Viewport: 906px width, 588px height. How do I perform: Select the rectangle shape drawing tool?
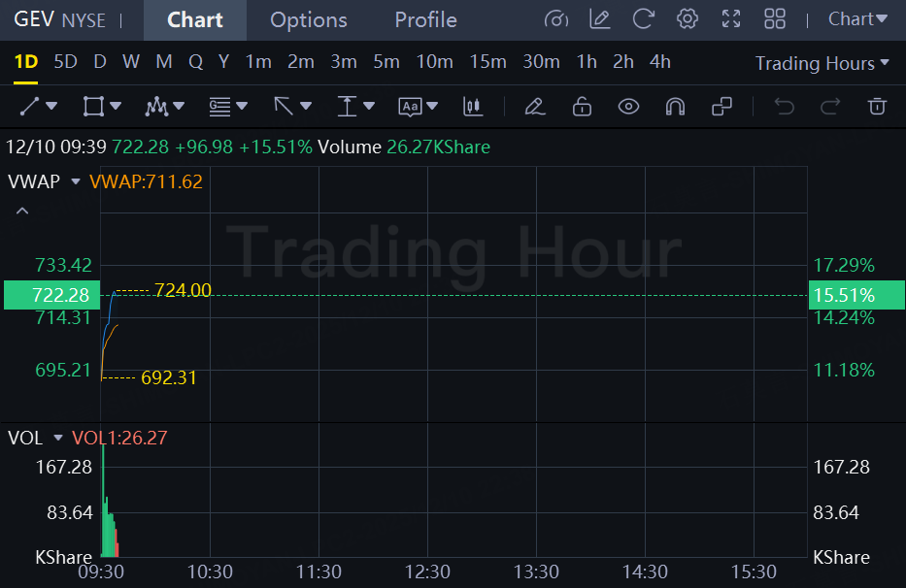pos(93,107)
